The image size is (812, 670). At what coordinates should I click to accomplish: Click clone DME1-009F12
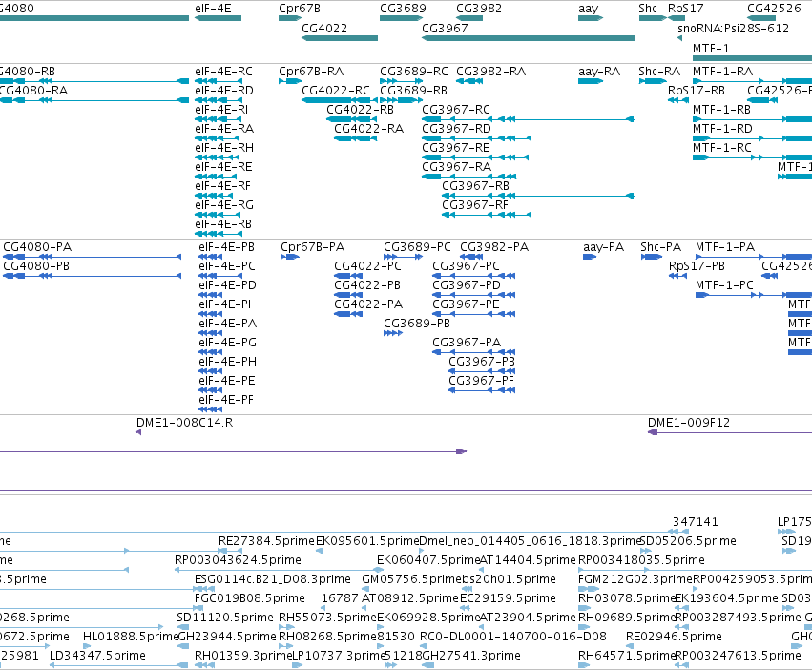point(730,432)
